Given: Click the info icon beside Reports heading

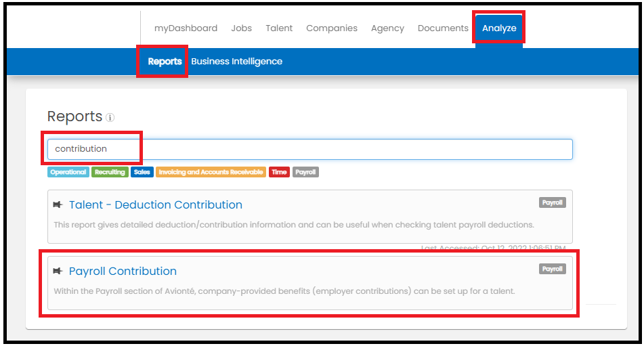Looking at the screenshot, I should pyautogui.click(x=110, y=117).
